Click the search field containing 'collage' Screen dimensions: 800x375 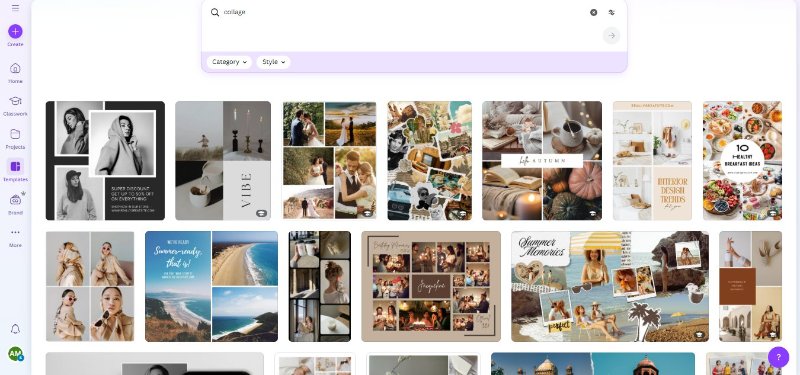(403, 12)
